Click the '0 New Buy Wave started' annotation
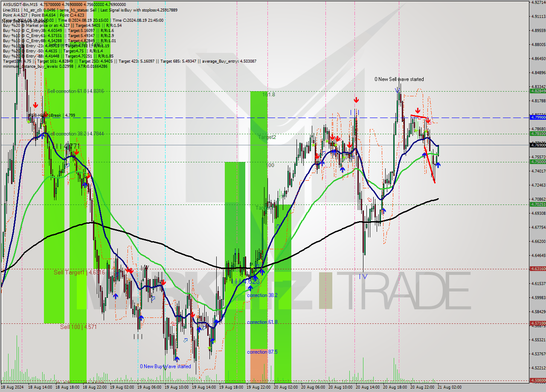Image resolution: width=546 pixels, height=392 pixels. tap(166, 366)
